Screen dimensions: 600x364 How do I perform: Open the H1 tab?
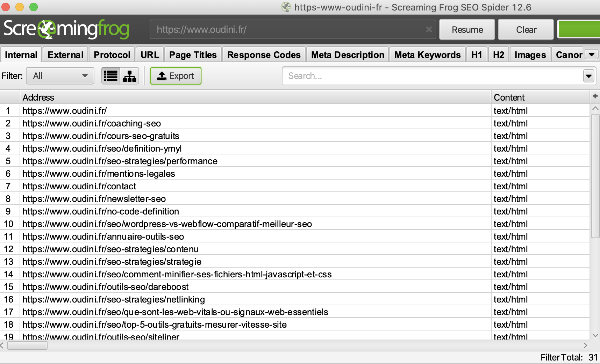coord(477,55)
